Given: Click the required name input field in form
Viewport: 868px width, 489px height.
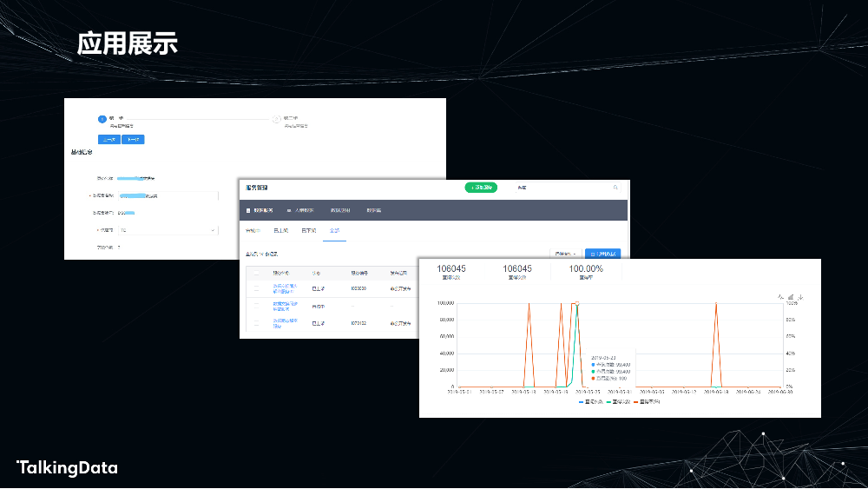Looking at the screenshot, I should (x=168, y=195).
